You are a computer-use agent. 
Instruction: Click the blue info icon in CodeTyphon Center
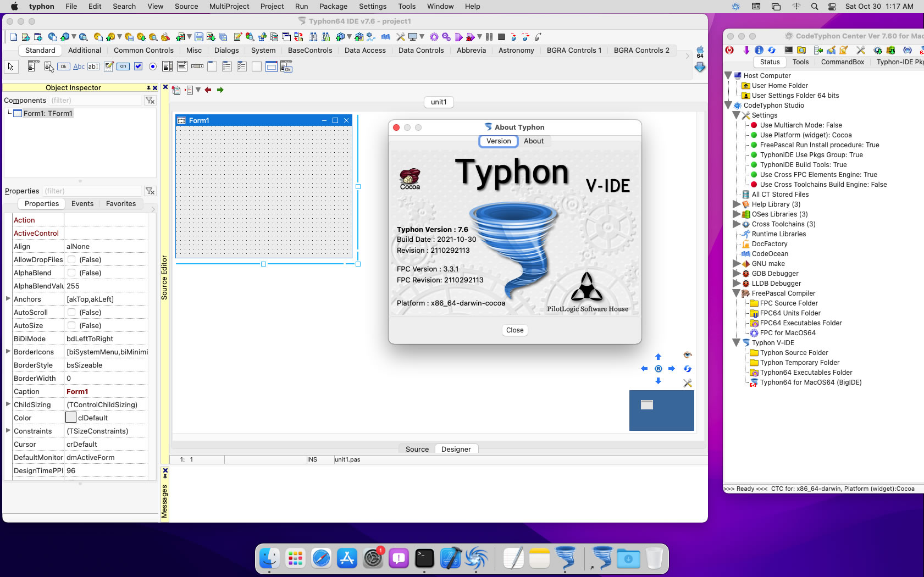(x=759, y=50)
